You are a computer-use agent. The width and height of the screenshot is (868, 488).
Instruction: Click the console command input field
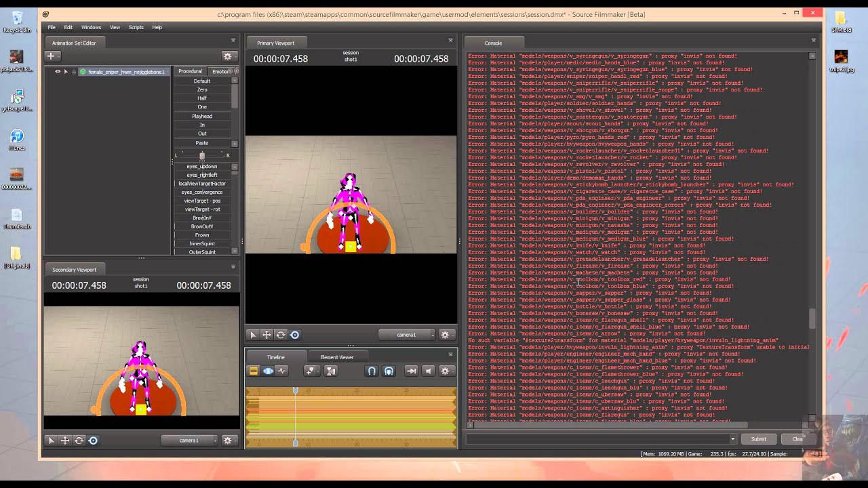[597, 439]
